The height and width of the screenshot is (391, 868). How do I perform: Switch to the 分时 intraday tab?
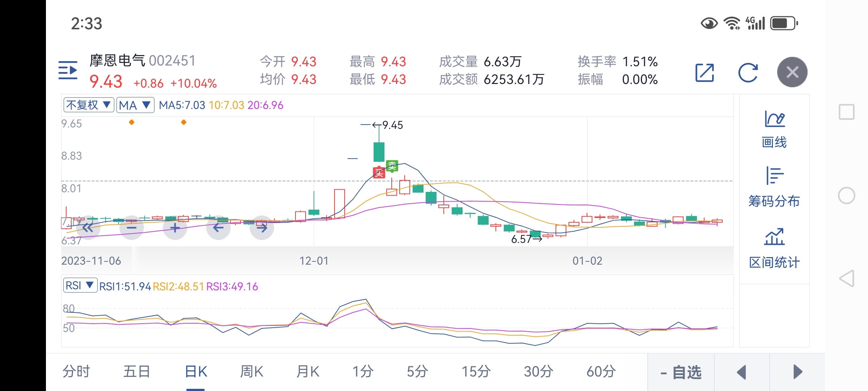pyautogui.click(x=76, y=371)
